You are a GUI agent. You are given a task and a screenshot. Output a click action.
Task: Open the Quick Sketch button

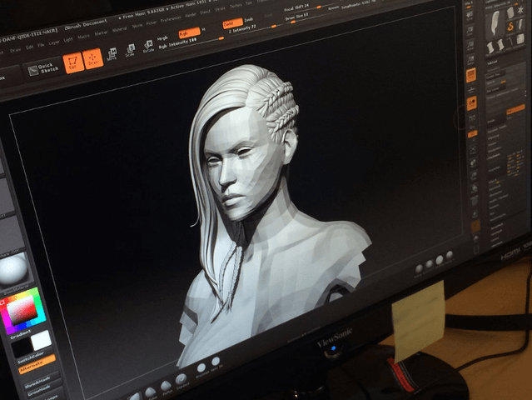42,69
